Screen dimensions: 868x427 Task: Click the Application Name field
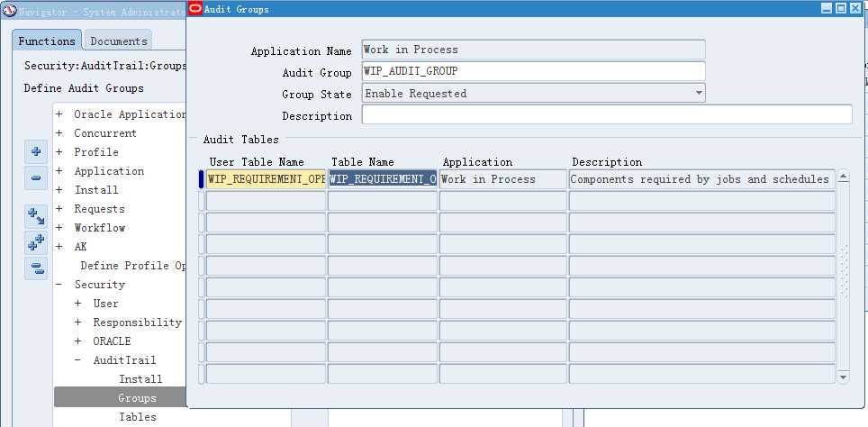[534, 50]
